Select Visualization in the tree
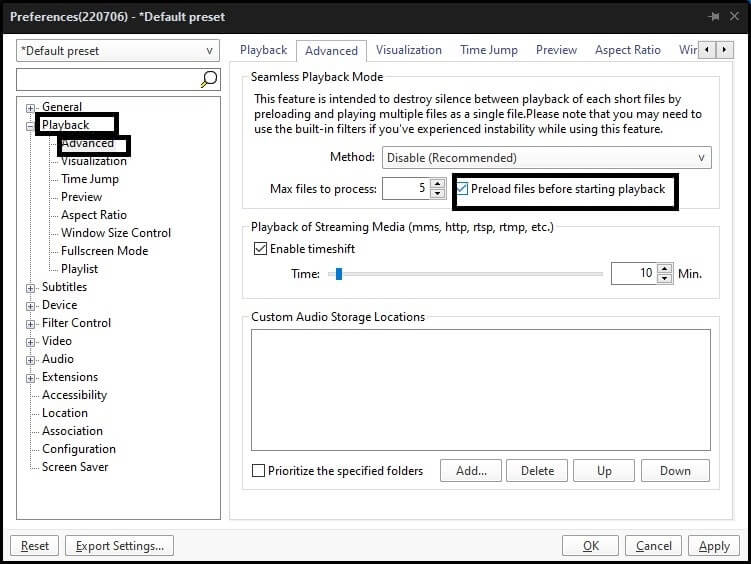 pos(94,161)
